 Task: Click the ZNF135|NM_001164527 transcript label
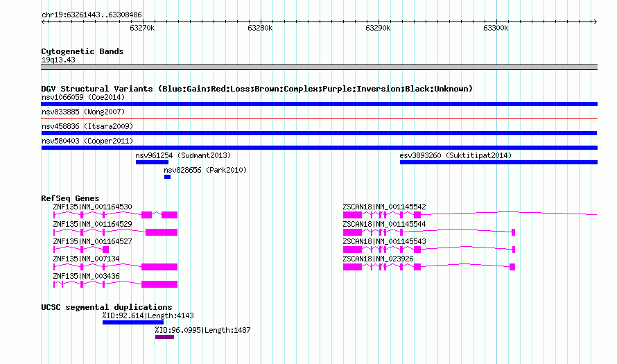coord(92,241)
